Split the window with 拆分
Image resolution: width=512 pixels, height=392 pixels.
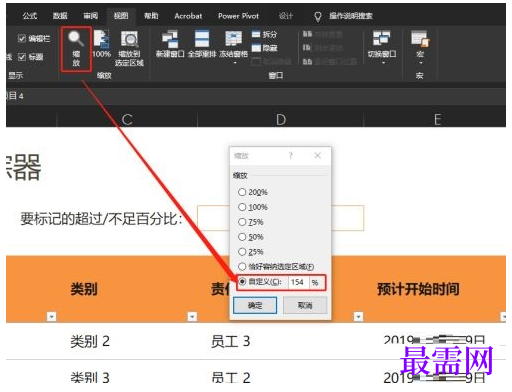click(264, 34)
